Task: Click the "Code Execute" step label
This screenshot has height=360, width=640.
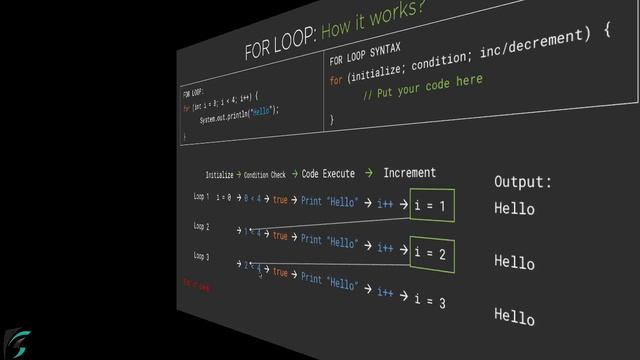Action: point(328,174)
